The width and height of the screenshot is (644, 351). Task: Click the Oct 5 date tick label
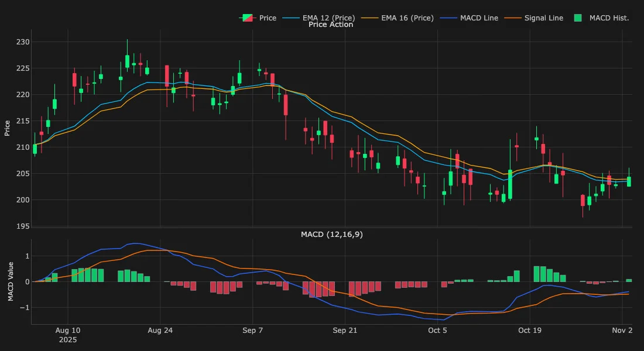(x=437, y=331)
